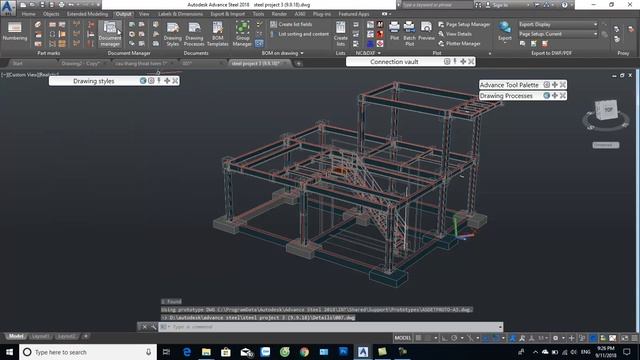This screenshot has height=360, width=640.
Task: Open Drawing Processes in the ribbon
Action: (194, 34)
